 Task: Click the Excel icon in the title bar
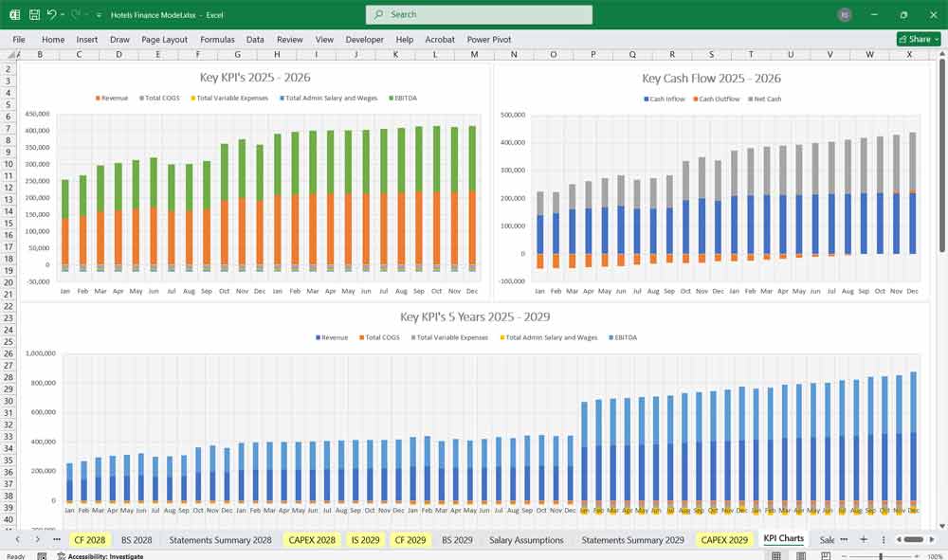(14, 13)
